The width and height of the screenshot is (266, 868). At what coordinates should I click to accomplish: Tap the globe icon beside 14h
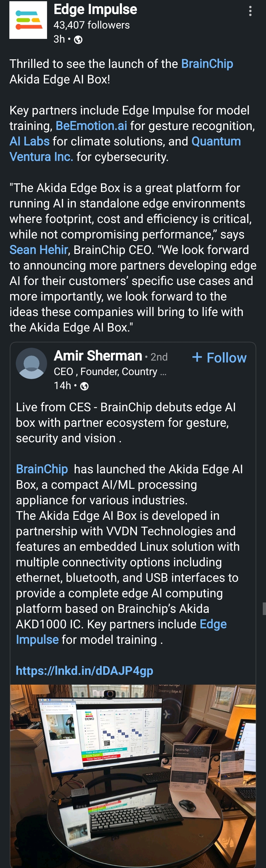click(84, 386)
